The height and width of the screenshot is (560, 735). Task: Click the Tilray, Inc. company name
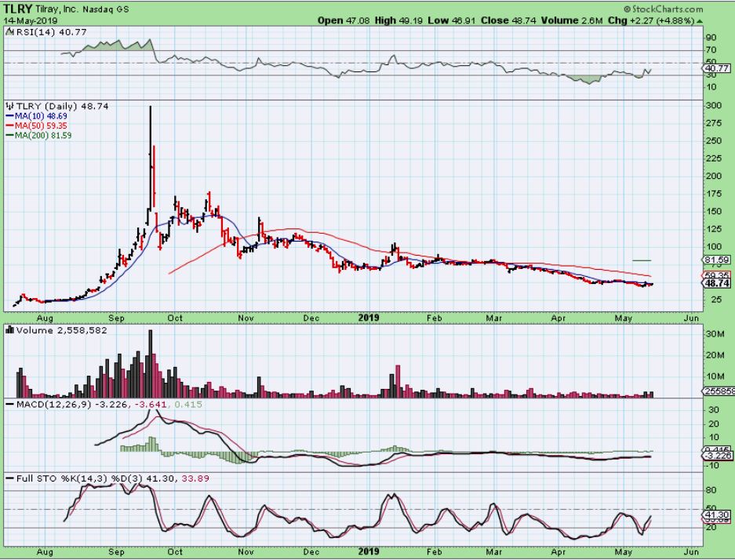tap(56, 9)
